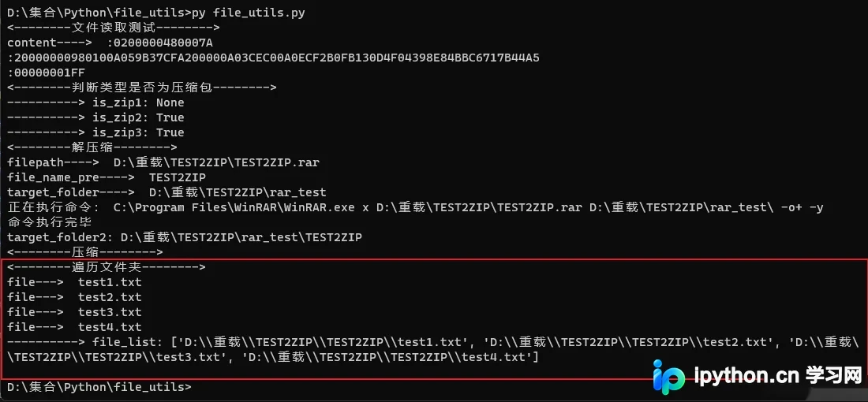Click the 文件读取测试 header line
Viewport: 868px width, 402px height.
(x=114, y=28)
